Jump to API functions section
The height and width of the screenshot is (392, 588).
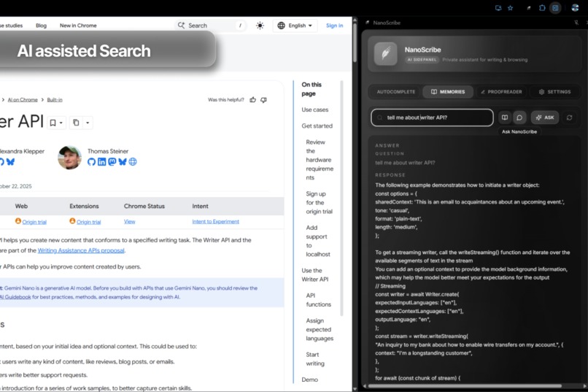coord(318,300)
